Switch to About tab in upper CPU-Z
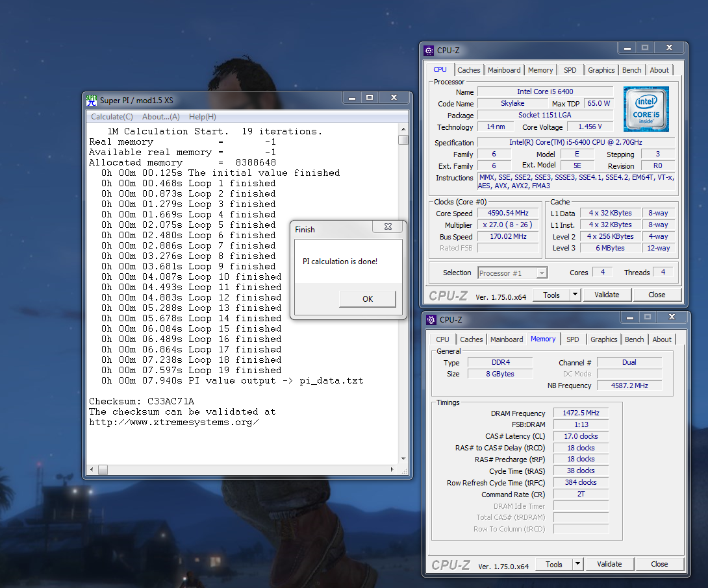This screenshot has width=708, height=588. coord(659,70)
